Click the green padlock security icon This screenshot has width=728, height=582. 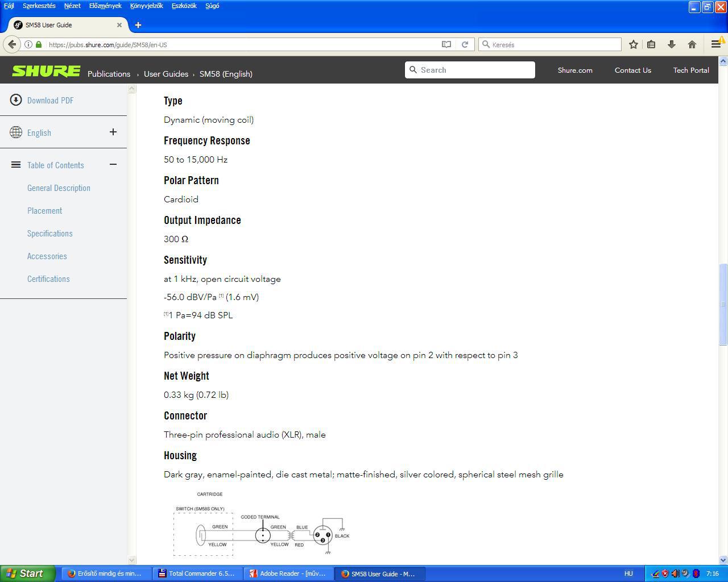39,44
